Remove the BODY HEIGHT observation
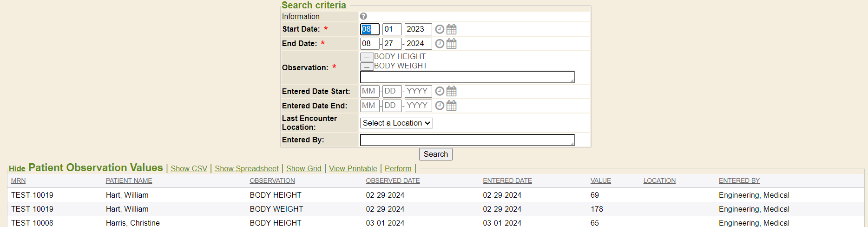The image size is (868, 227). [x=367, y=57]
